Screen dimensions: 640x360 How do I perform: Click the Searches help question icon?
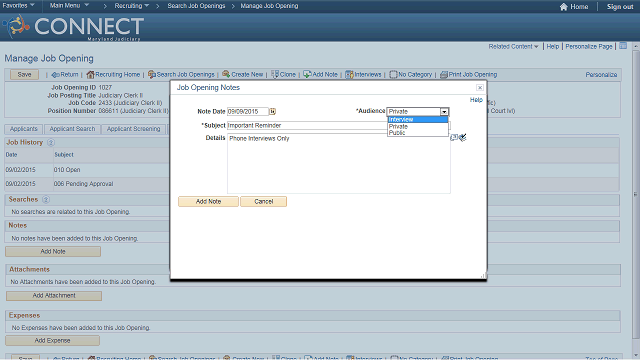coord(46,200)
